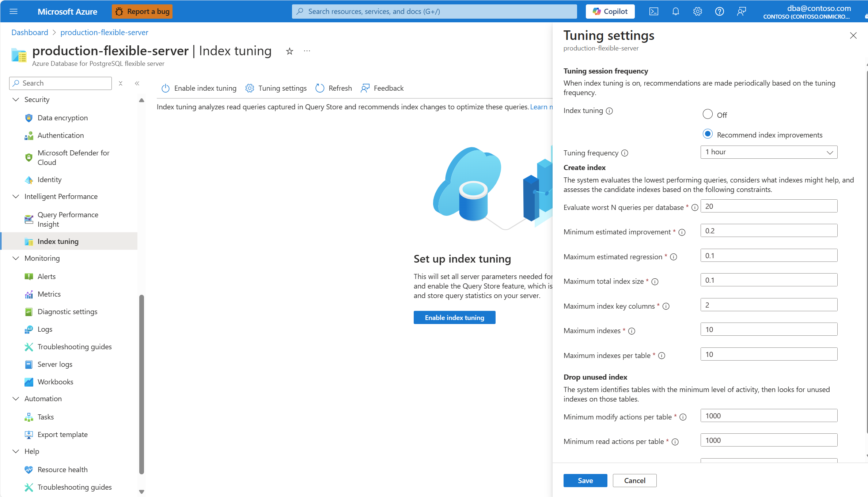Collapse the sidebar with double-chevron icon
Viewport: 868px width, 497px height.
137,83
